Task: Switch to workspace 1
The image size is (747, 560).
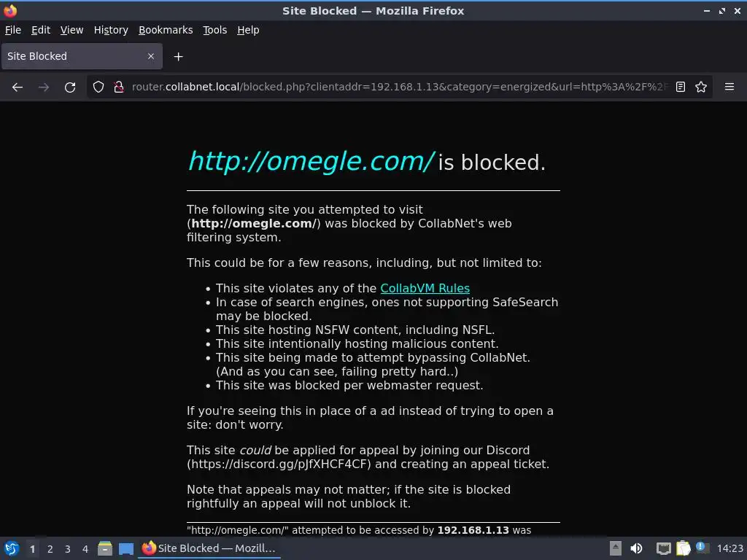Action: click(x=32, y=549)
